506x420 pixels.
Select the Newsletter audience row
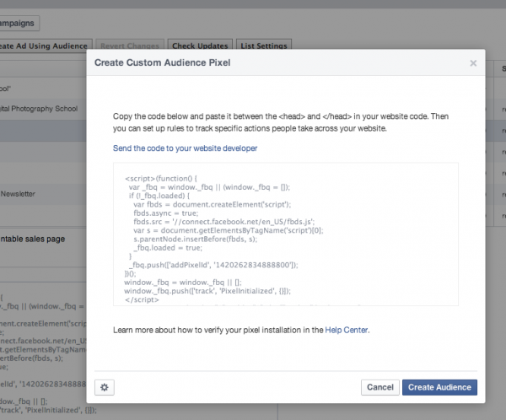coord(43,194)
